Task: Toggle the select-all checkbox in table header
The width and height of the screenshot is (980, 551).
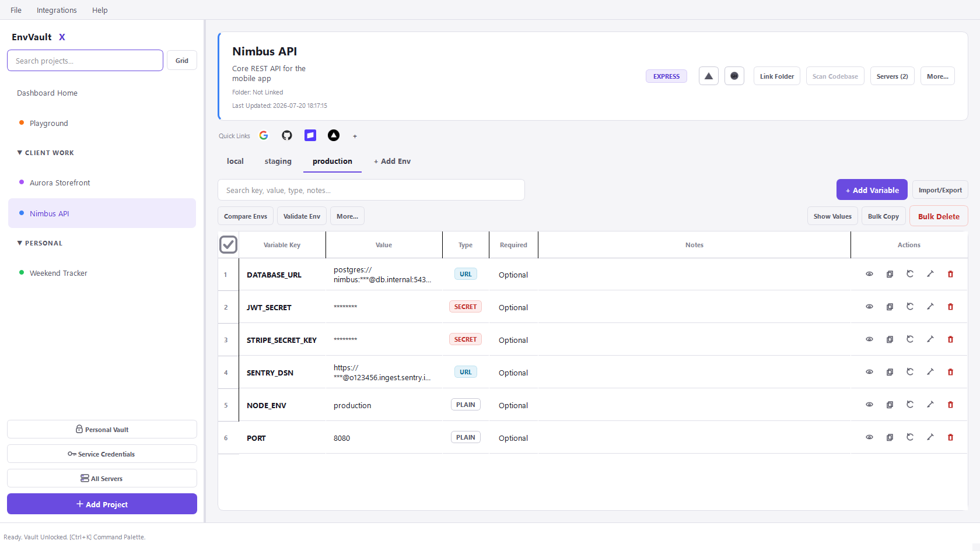Action: pyautogui.click(x=228, y=244)
